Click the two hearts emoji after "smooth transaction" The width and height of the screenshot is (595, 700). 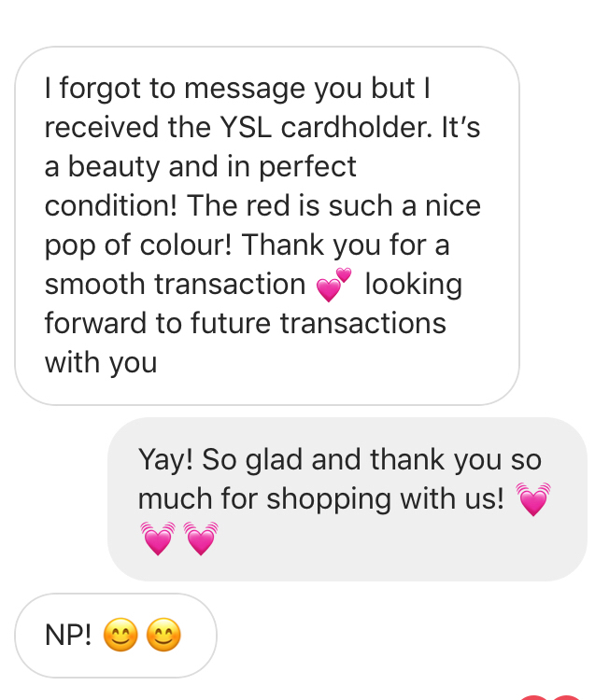[x=333, y=285]
